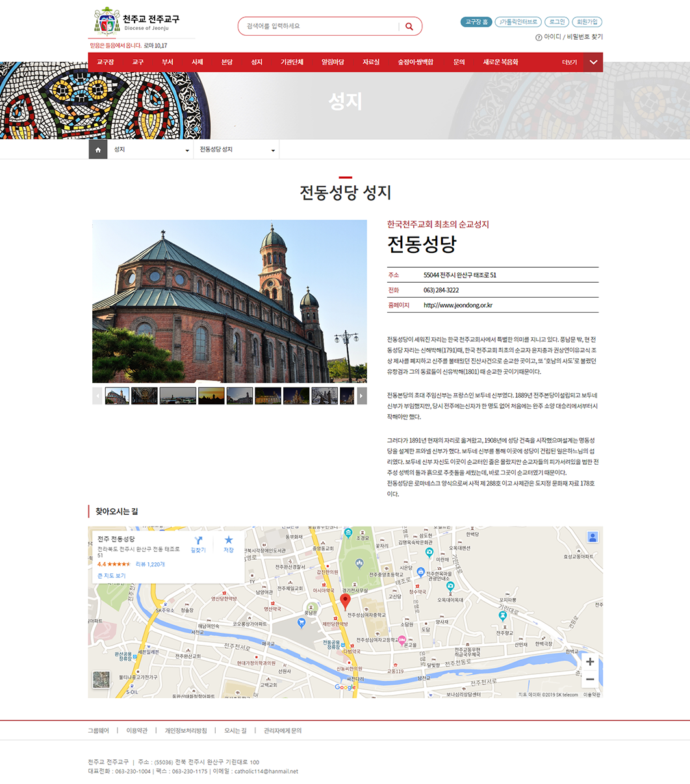Open the 전동성당 성지 breadcrumb dropdown

(x=236, y=150)
